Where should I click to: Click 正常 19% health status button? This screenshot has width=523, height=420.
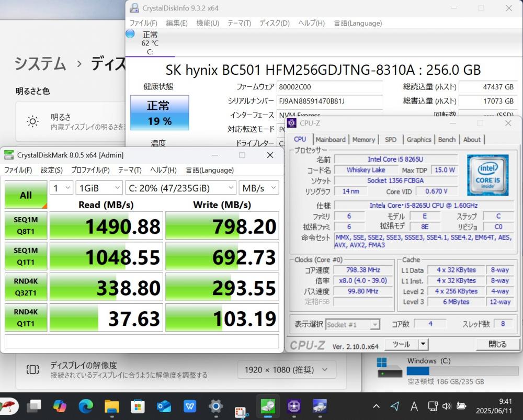tap(160, 113)
